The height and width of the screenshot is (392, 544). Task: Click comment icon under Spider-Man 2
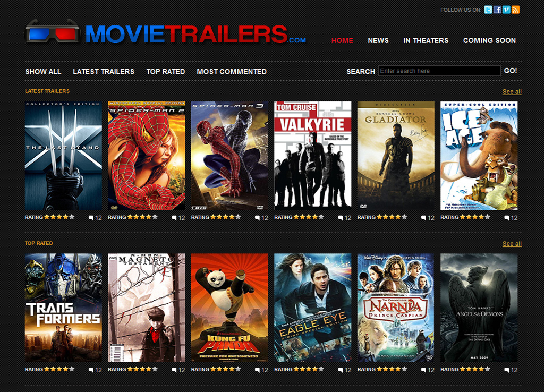pos(174,218)
